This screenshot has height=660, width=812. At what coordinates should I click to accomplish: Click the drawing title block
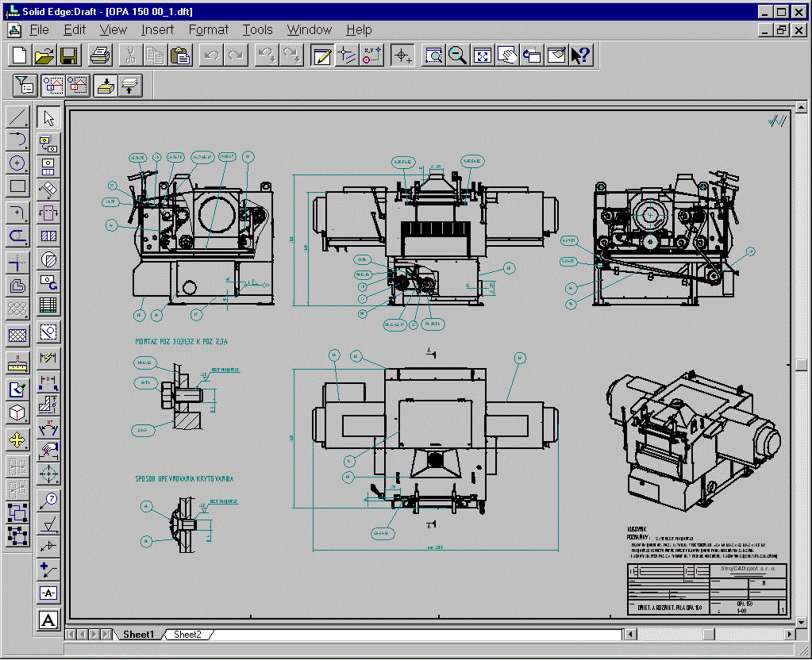(x=707, y=589)
